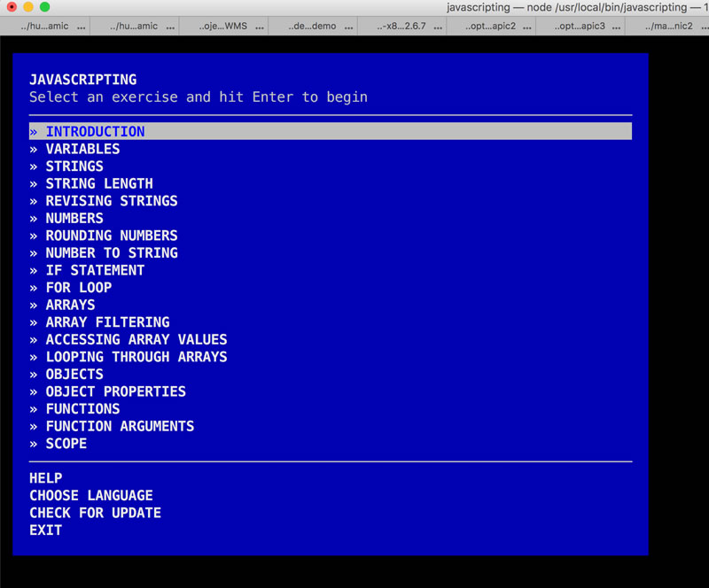Select REVISING STRINGS exercise
The image size is (709, 588).
112,201
